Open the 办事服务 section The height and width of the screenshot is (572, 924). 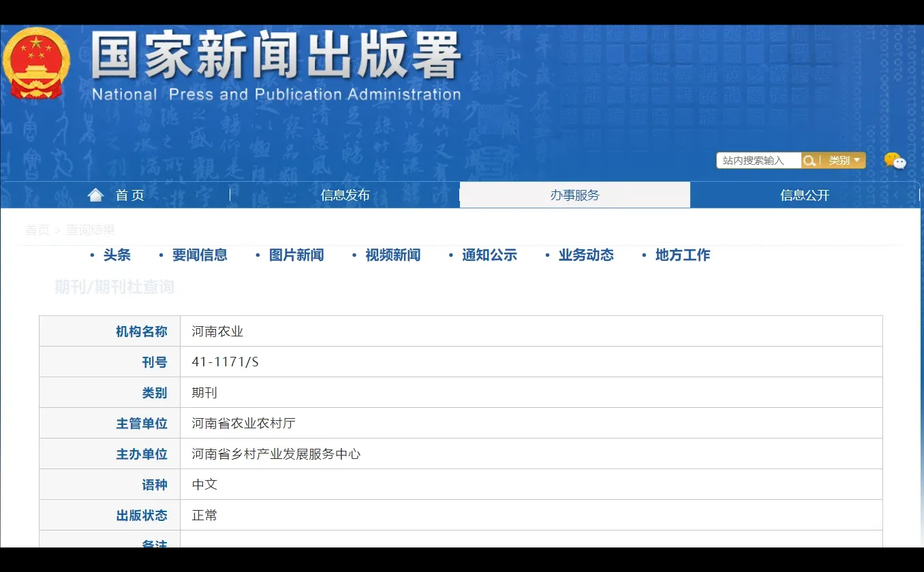[x=575, y=195]
